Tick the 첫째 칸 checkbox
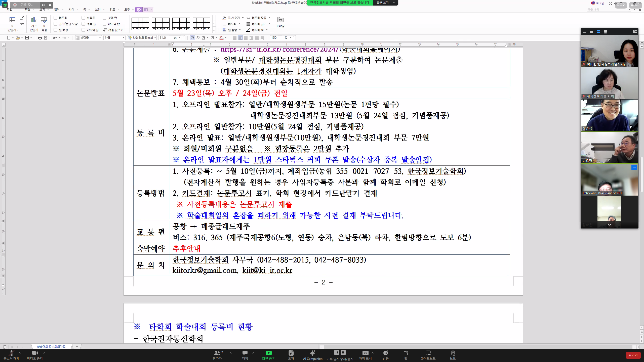 point(104,18)
